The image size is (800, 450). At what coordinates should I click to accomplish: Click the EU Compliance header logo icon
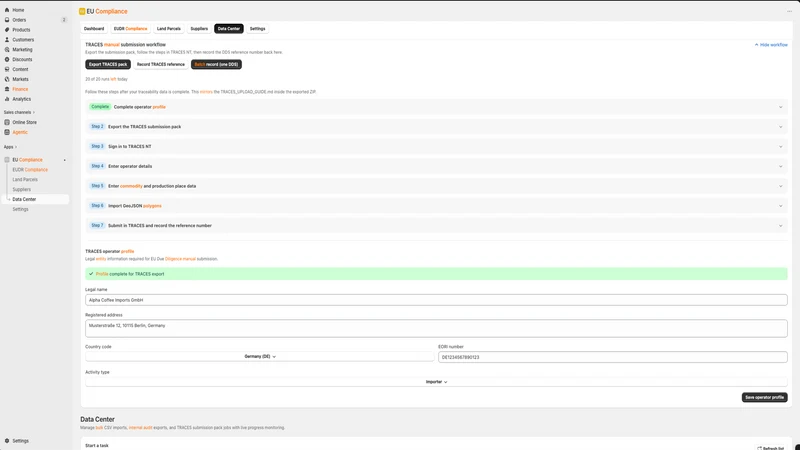pyautogui.click(x=82, y=11)
